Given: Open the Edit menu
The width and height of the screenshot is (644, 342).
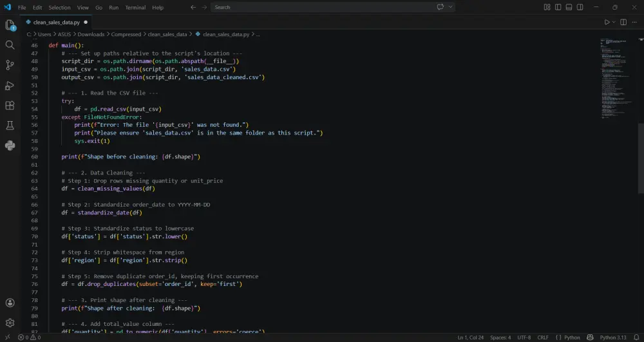Looking at the screenshot, I should click(x=37, y=7).
